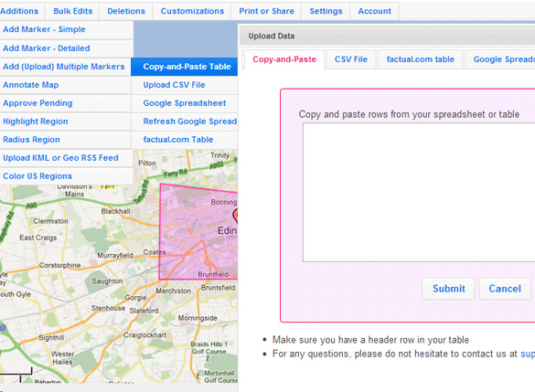Click the Blackhall label on the map
This screenshot has width=535, height=392.
click(x=115, y=211)
